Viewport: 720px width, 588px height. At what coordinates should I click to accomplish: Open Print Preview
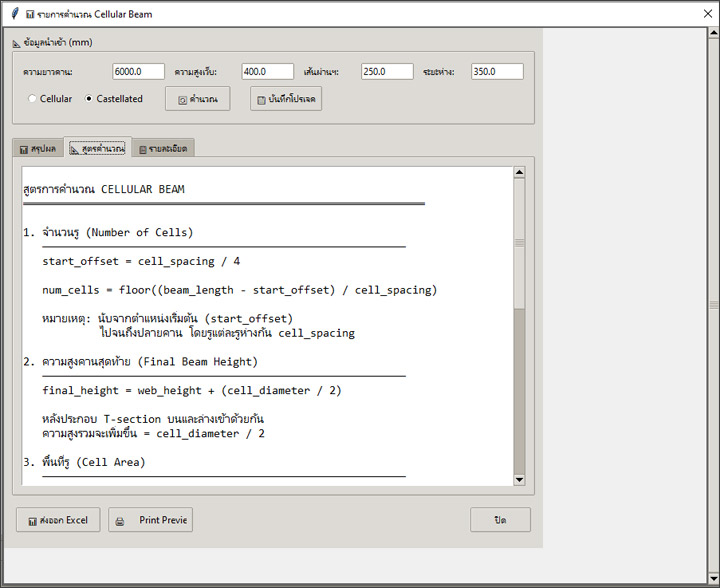tap(151, 520)
